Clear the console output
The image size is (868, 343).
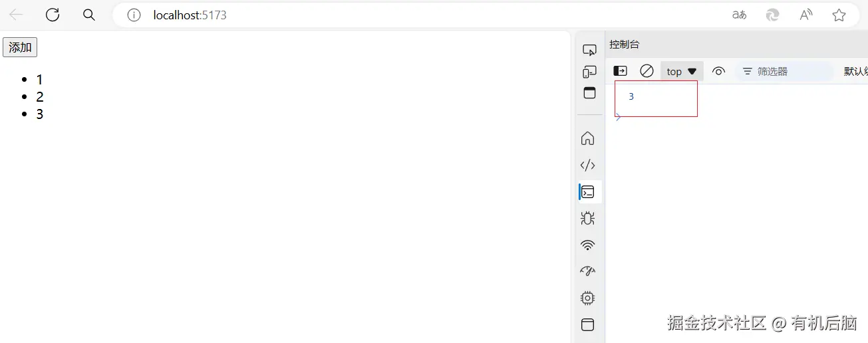[647, 71]
